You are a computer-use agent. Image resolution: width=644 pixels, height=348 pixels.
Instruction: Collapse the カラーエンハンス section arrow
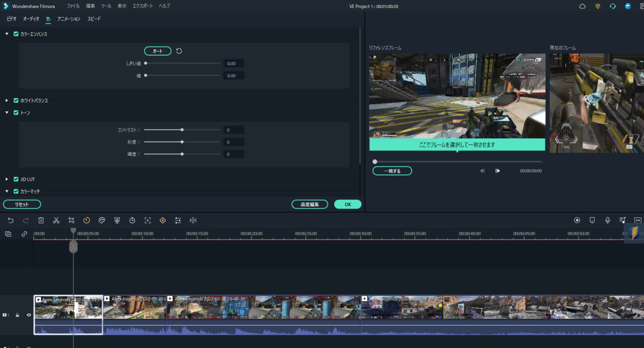(7, 34)
